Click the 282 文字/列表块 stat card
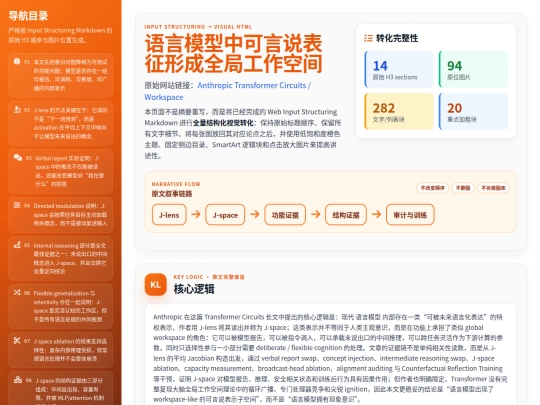This screenshot has height=405, width=540. pos(399,111)
